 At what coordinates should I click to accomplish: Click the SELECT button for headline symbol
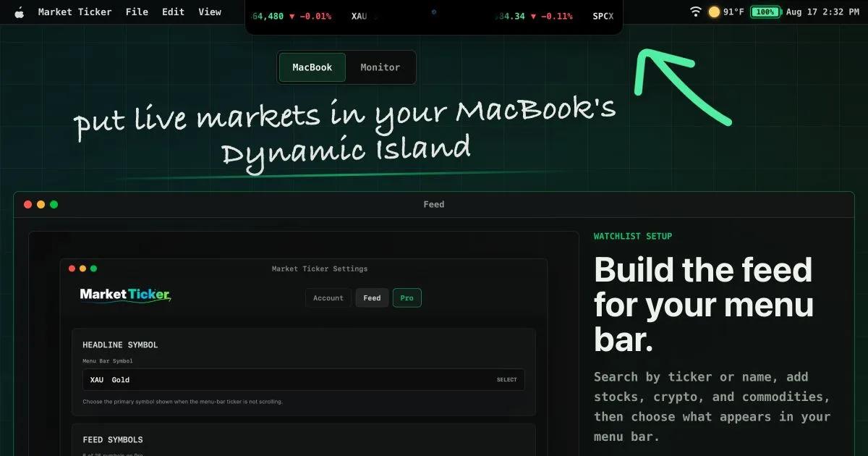coord(507,380)
